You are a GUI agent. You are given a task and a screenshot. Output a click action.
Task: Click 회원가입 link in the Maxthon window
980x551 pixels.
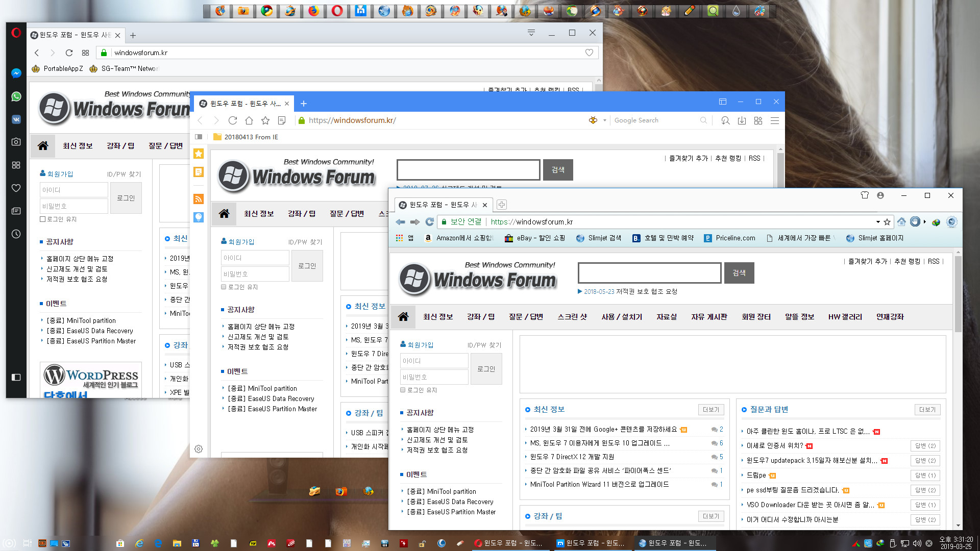(241, 242)
